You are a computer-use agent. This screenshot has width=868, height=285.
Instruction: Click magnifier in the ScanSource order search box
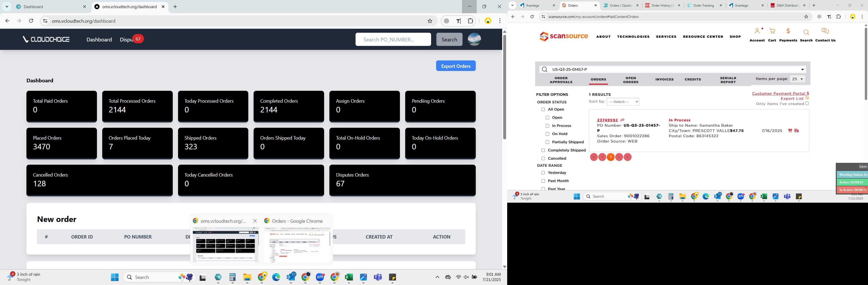544,69
